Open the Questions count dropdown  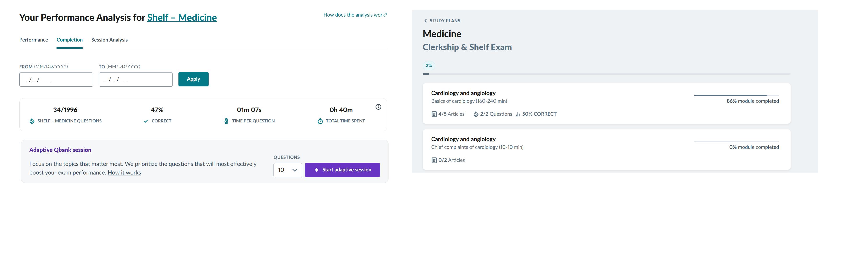click(288, 170)
